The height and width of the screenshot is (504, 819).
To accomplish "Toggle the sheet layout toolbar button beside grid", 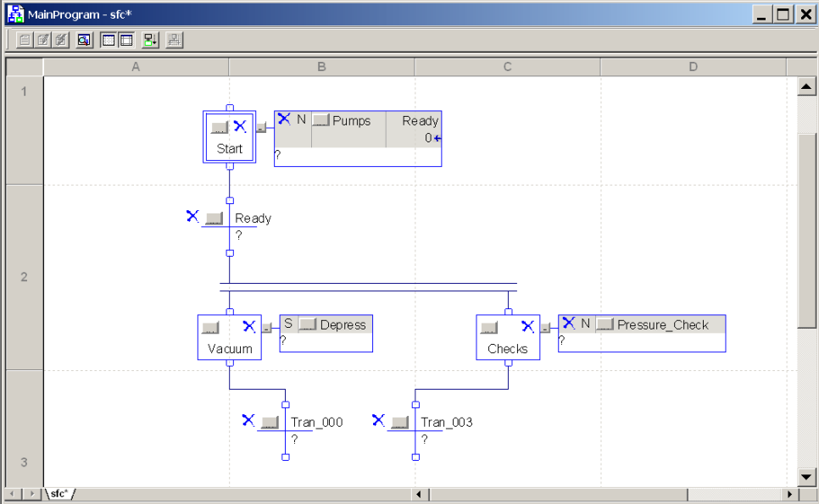I will (126, 40).
